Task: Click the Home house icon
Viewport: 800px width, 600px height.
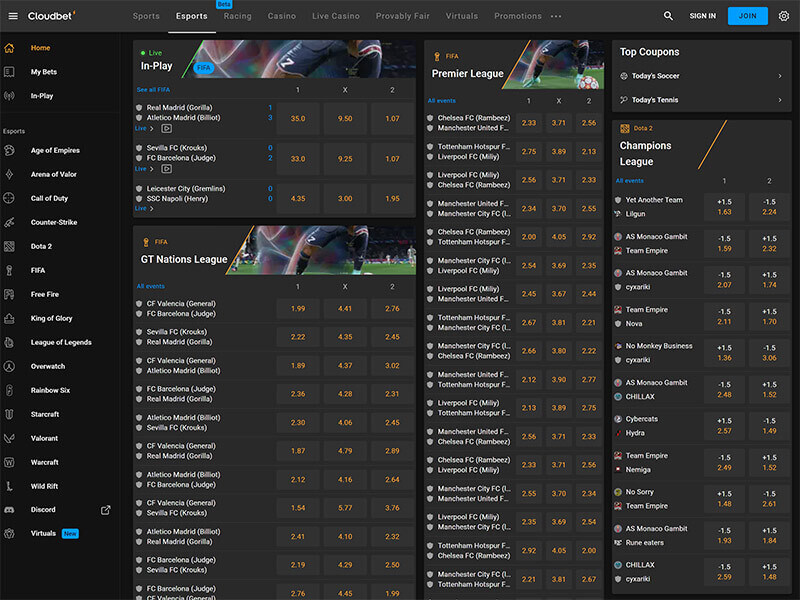Action: tap(9, 48)
